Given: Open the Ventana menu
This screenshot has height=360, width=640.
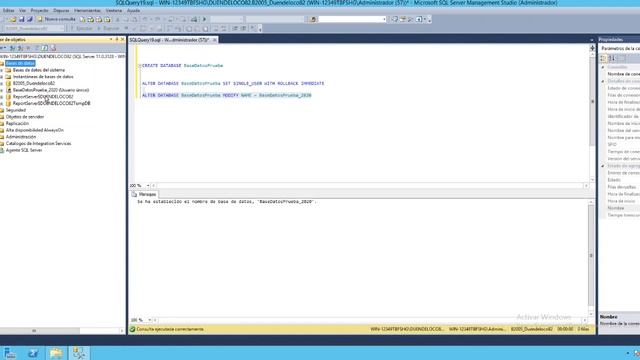Looking at the screenshot, I should coord(114,11).
